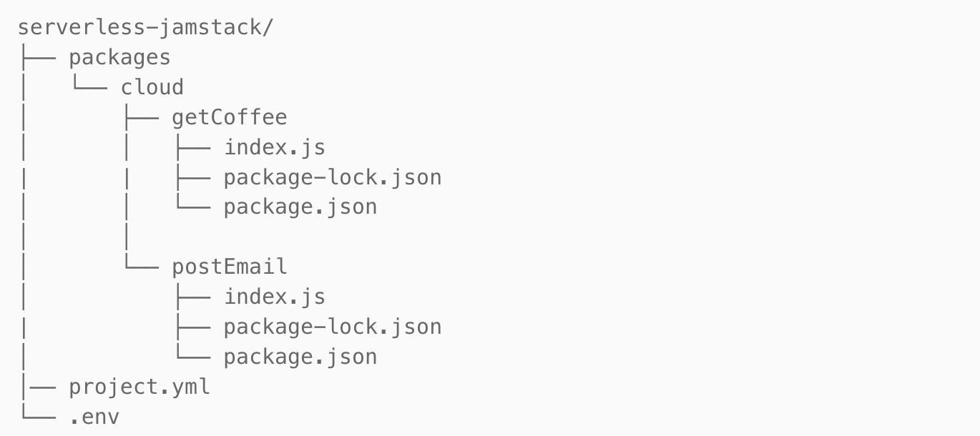
Task: Click the serverless-jamstack/ root folder name
Action: 146,28
